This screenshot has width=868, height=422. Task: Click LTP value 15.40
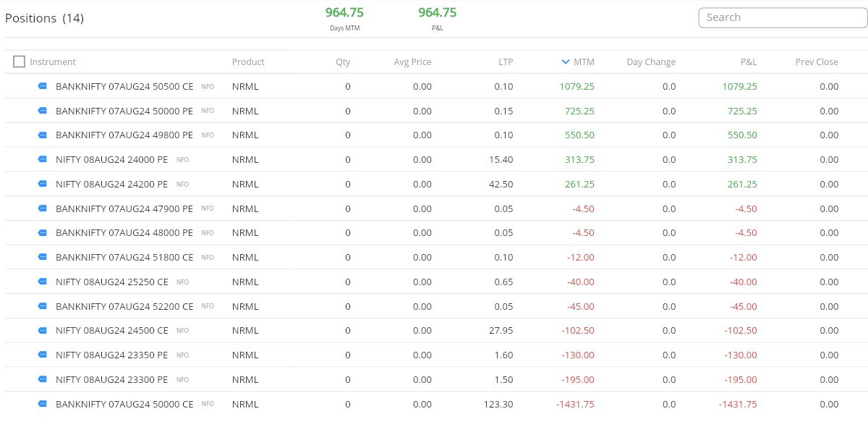[x=501, y=160]
